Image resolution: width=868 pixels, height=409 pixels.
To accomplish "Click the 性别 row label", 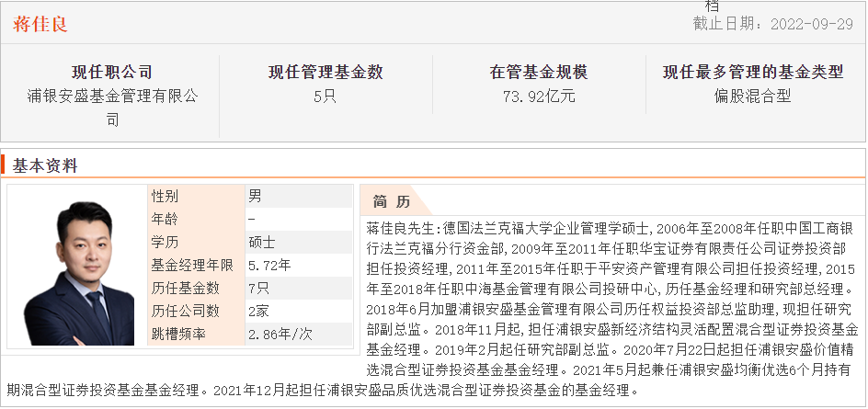I will [165, 196].
